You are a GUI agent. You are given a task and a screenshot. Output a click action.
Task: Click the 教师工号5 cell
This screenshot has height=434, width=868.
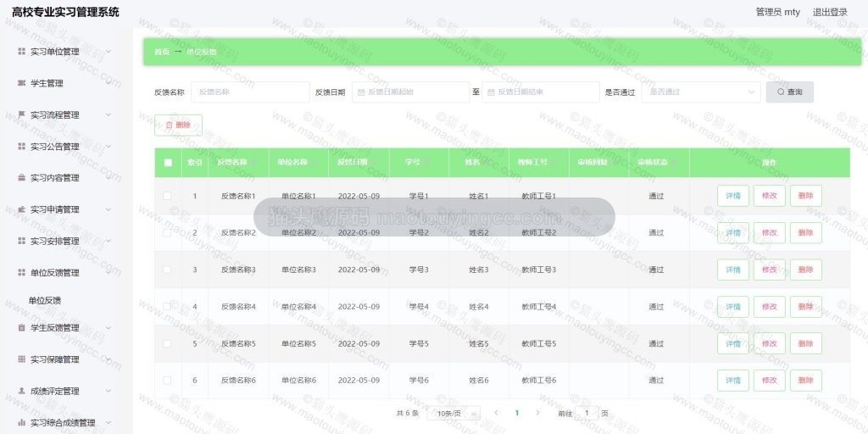point(538,343)
